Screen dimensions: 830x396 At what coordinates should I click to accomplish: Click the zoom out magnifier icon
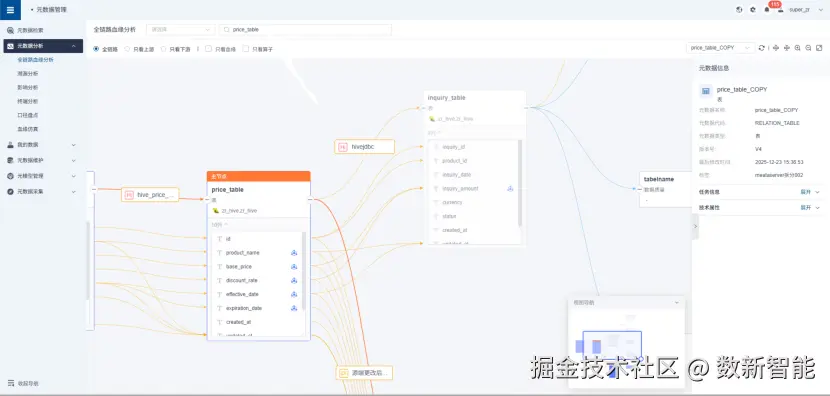tap(808, 48)
